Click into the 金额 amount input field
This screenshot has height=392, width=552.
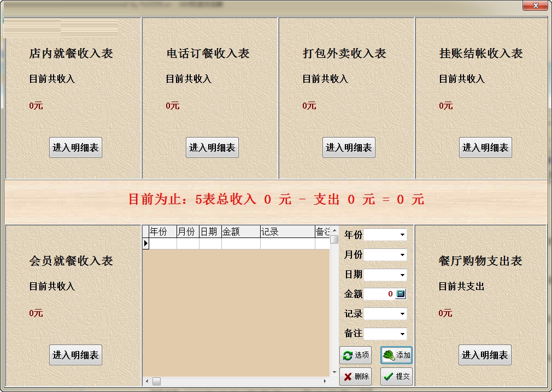point(379,294)
